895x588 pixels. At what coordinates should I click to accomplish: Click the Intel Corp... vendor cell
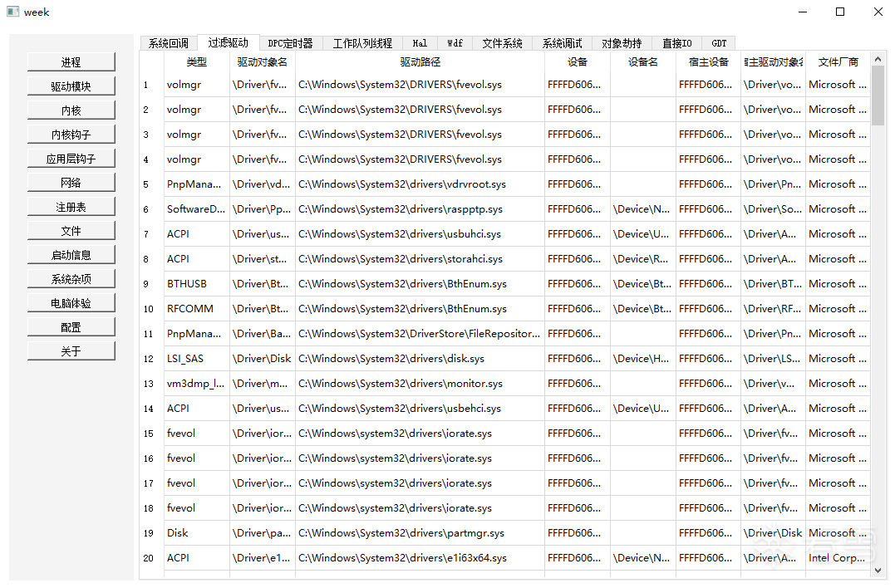(838, 558)
